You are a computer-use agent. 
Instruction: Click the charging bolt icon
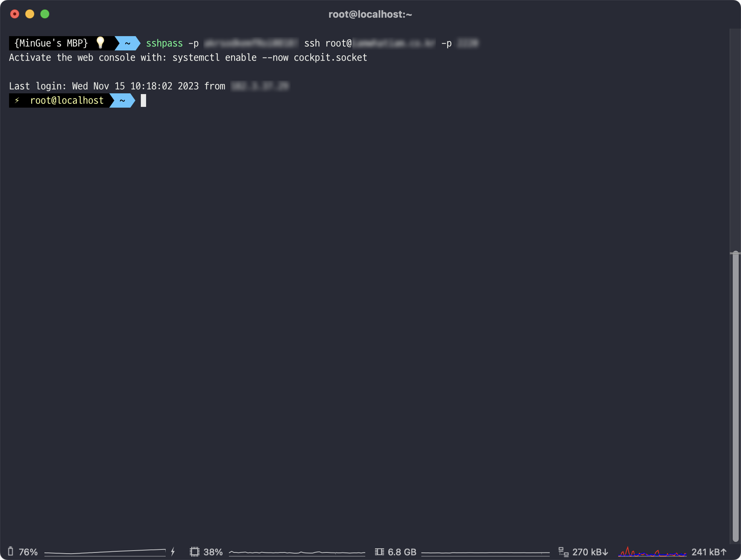[173, 552]
